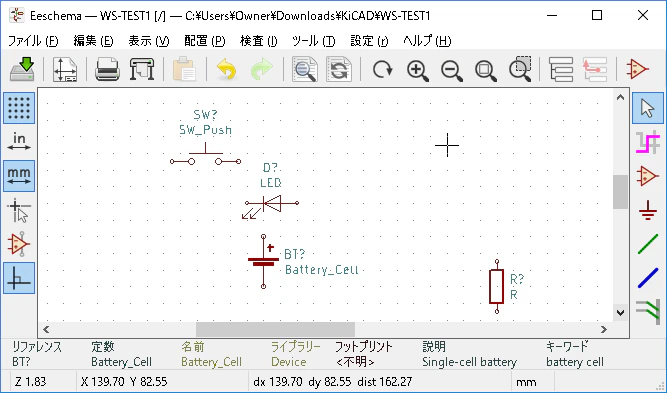Select the green Place wire tool
Image resolution: width=667 pixels, height=393 pixels.
[647, 244]
